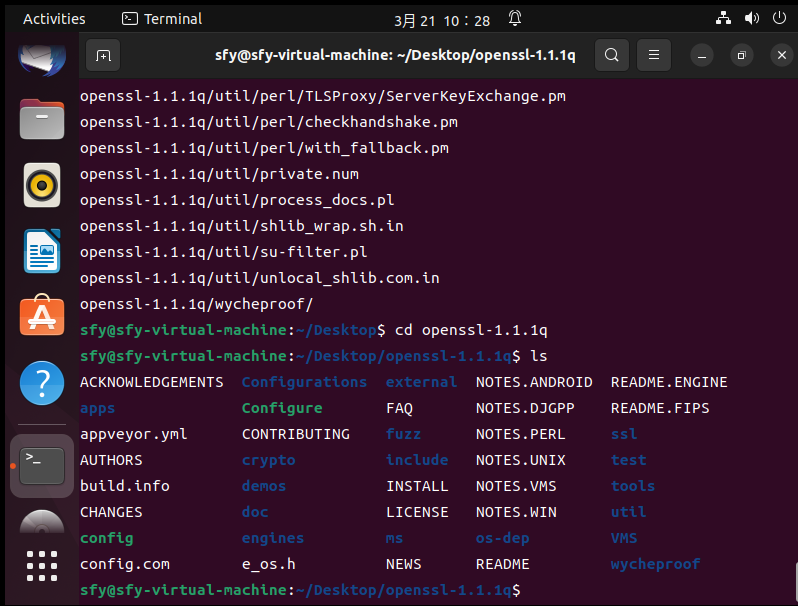Open the notification bell in top bar
The width and height of the screenshot is (798, 606).
(515, 19)
